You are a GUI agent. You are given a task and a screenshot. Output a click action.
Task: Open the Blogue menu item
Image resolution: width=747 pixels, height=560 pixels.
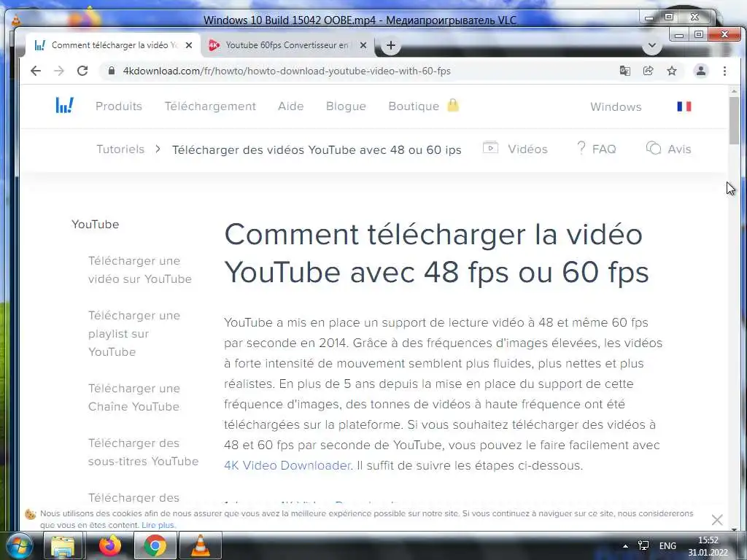click(346, 106)
